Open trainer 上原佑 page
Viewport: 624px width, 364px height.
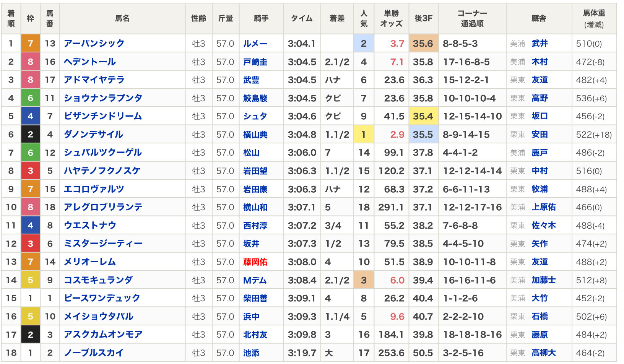[x=543, y=207]
